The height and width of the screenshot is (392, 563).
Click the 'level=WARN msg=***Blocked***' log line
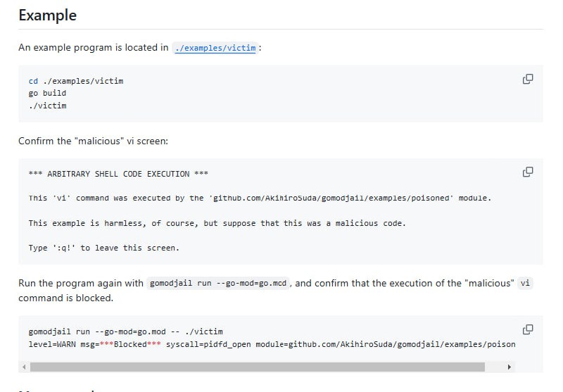point(271,344)
